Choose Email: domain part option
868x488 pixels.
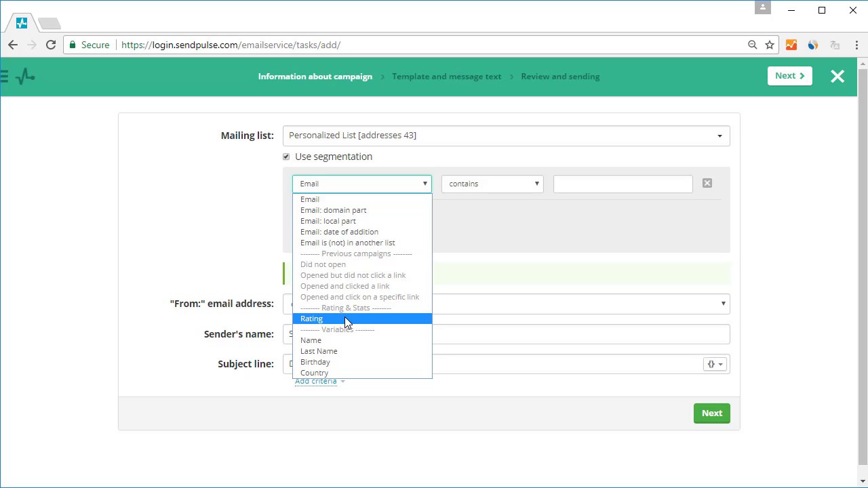[362, 210]
